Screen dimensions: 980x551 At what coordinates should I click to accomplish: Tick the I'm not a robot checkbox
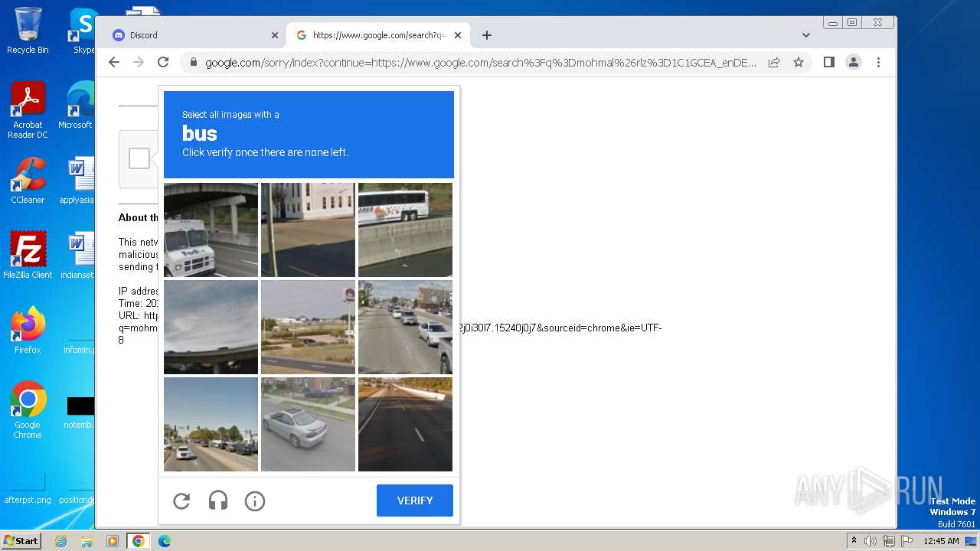pyautogui.click(x=139, y=158)
